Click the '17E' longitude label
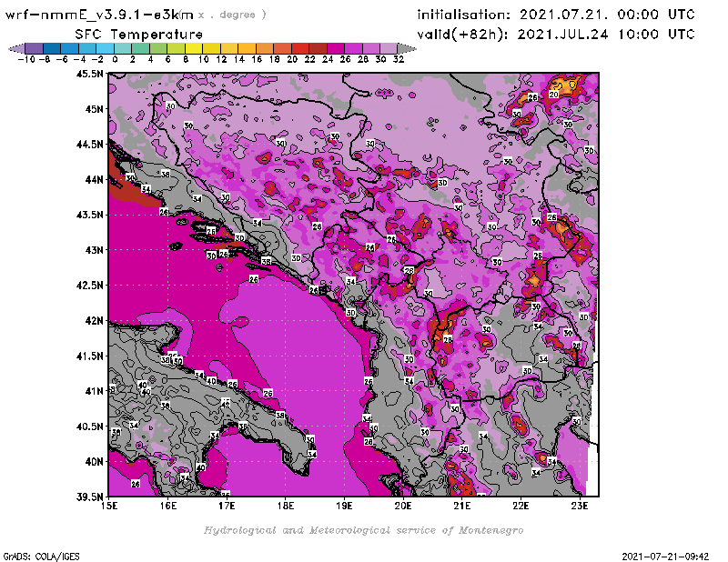Image resolution: width=728 pixels, height=562 pixels. click(x=227, y=506)
